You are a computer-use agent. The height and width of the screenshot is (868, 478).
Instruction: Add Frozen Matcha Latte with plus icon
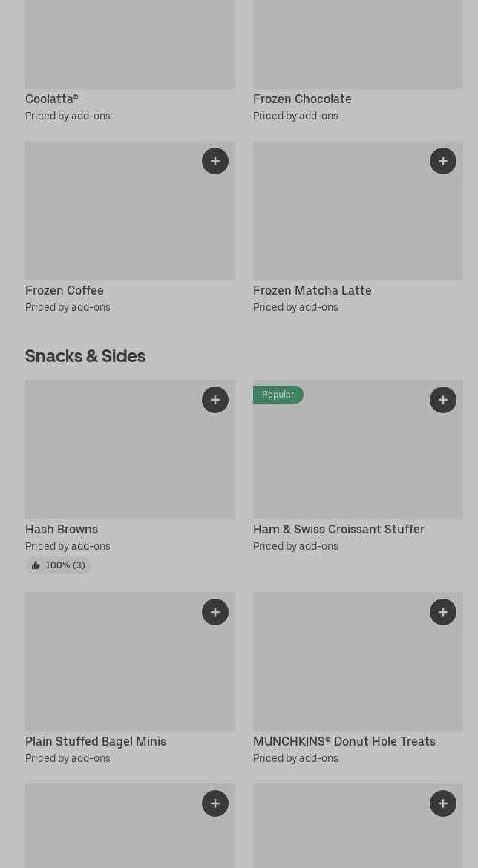443,161
